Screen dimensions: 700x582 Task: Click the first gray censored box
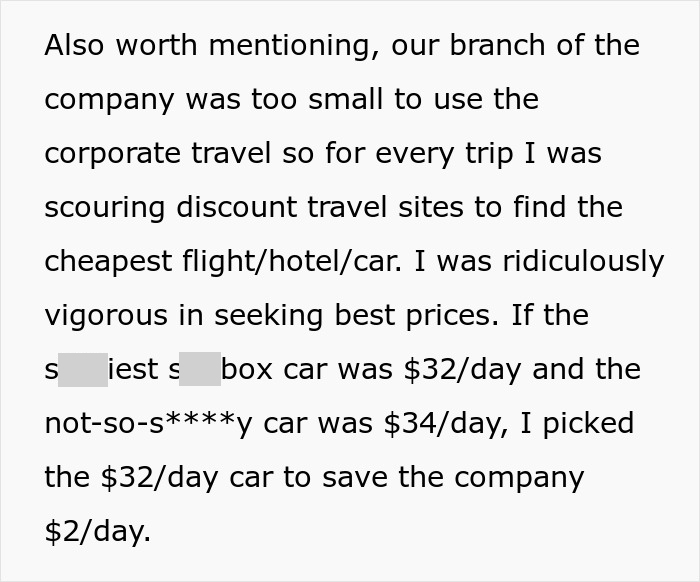(83, 369)
